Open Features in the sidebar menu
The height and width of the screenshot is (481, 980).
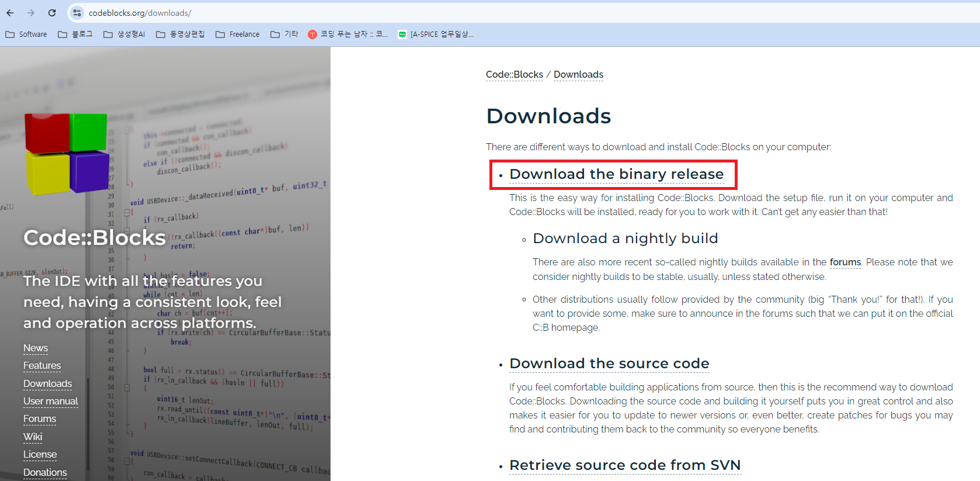coord(42,366)
